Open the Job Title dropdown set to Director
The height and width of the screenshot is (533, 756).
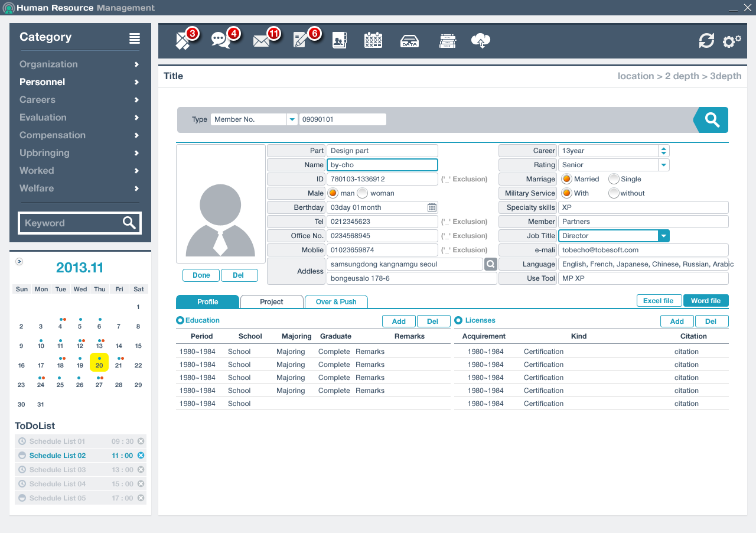pos(663,235)
